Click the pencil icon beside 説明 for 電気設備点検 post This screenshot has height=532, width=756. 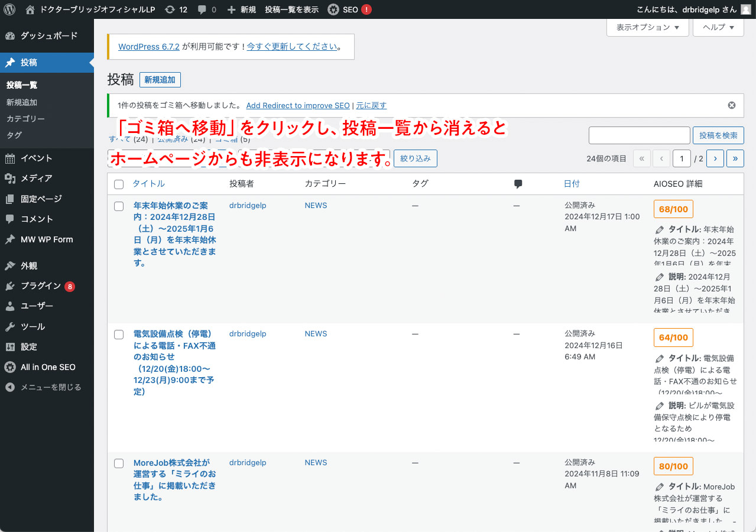[660, 406]
